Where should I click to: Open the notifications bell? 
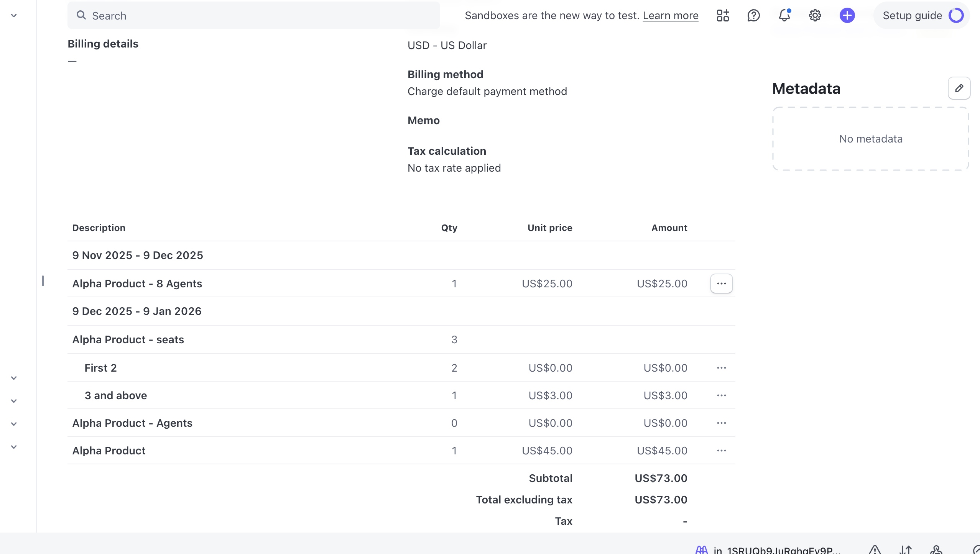[x=784, y=16]
